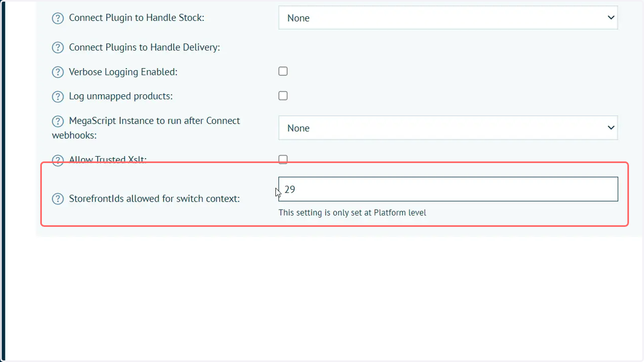Screen dimensions: 644x362
Task: Click the note about Platform level setting
Action: coord(352,212)
